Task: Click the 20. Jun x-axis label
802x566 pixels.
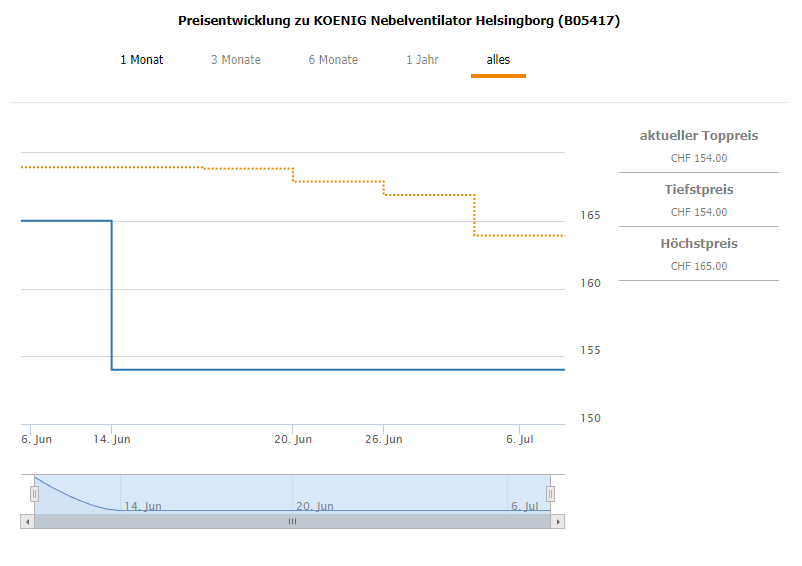Action: 293,439
